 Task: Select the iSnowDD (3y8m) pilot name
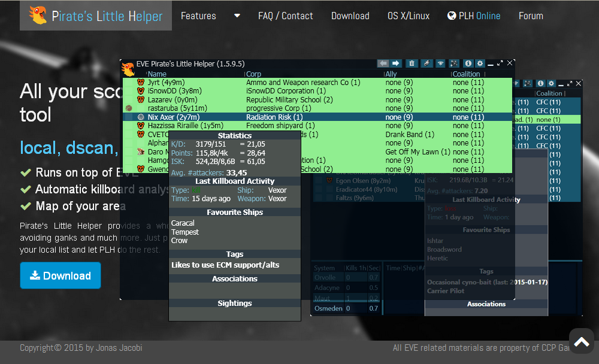(174, 91)
